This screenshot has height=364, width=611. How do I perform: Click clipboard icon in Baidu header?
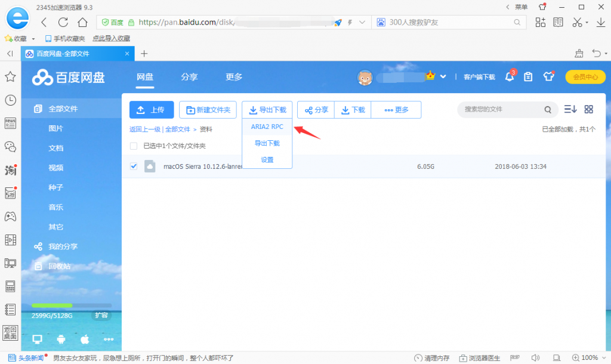pos(528,77)
